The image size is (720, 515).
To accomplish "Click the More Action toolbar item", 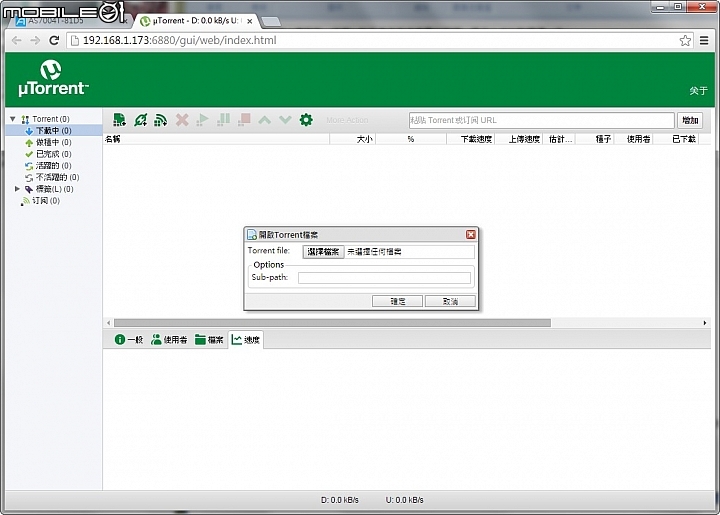I will coord(347,120).
